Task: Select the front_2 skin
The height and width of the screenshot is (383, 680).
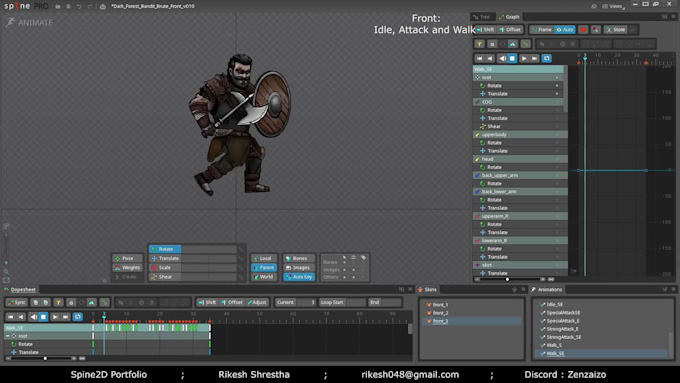Action: tap(440, 313)
